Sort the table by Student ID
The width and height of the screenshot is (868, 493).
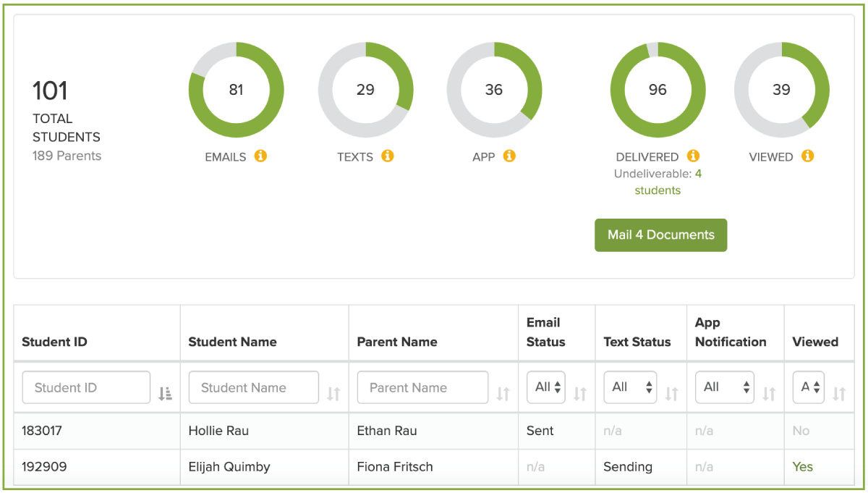click(166, 390)
